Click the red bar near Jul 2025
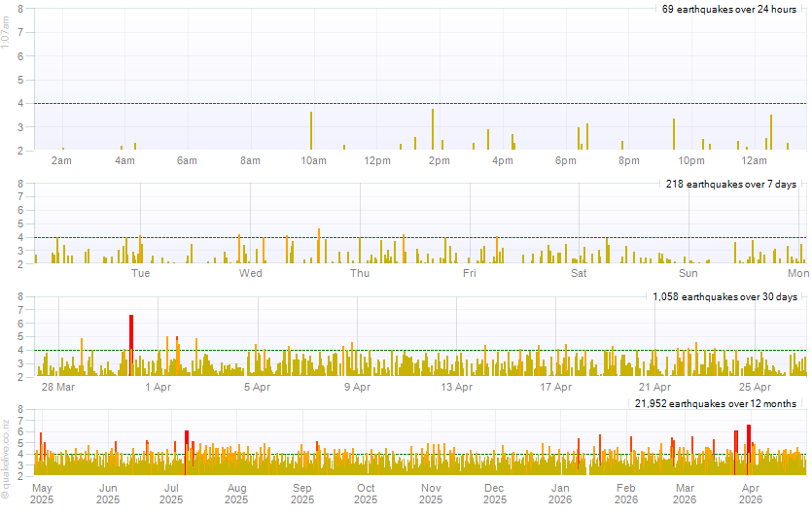Screen dimensions: 812x515 tap(186, 452)
